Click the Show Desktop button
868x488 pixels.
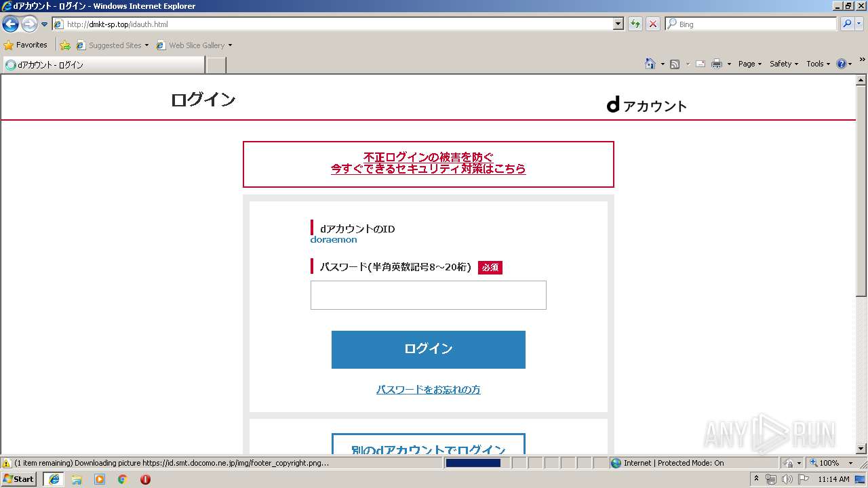click(x=861, y=479)
